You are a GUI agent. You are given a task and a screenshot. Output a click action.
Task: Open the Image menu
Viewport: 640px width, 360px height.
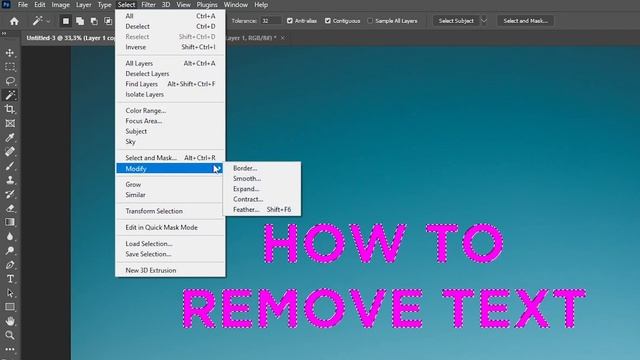point(60,5)
